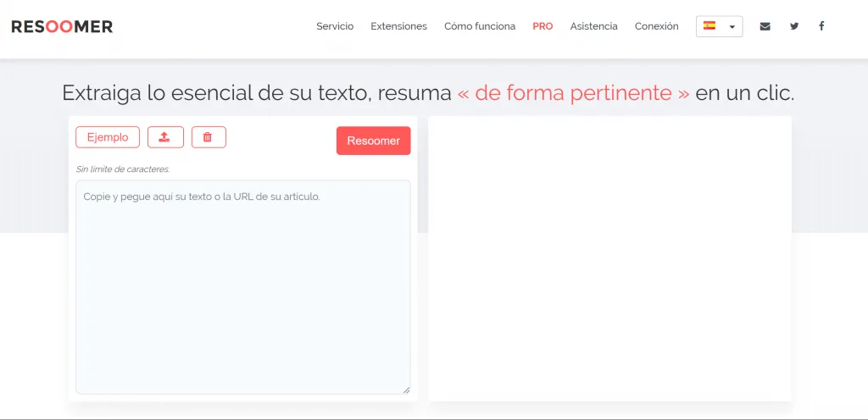868x420 pixels.
Task: Focus the text or URL paste area
Action: point(243,287)
